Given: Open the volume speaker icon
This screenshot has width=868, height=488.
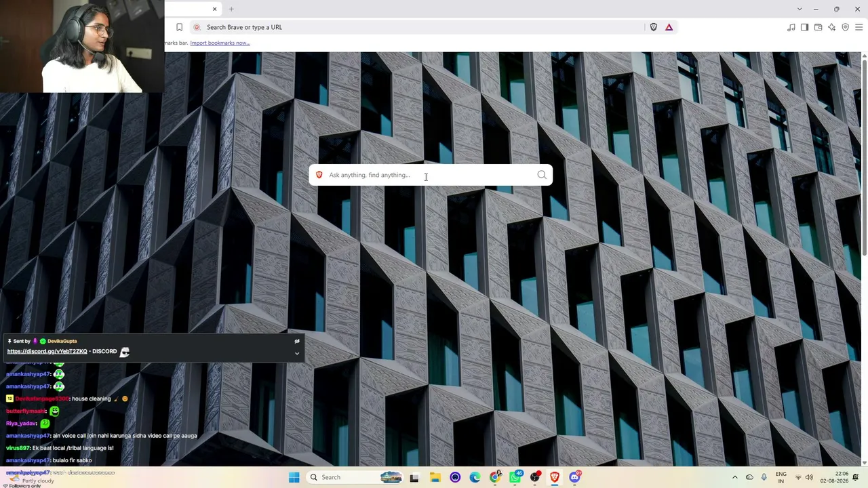Looking at the screenshot, I should point(809,477).
